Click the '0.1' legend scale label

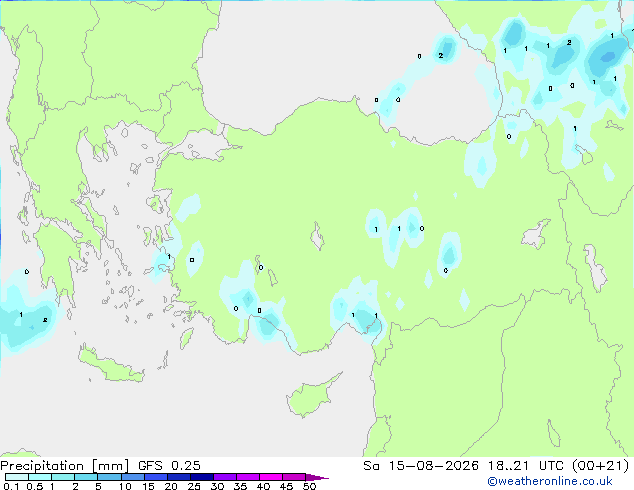pyautogui.click(x=11, y=486)
